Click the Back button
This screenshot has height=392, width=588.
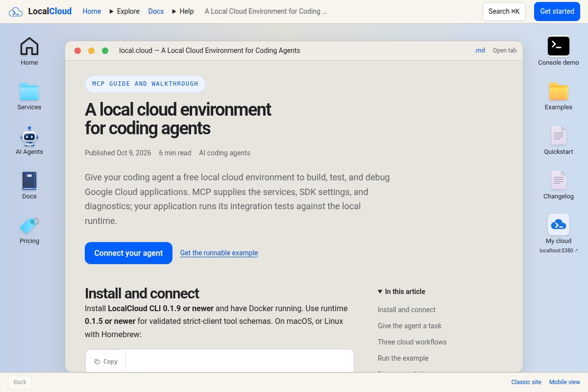click(20, 382)
